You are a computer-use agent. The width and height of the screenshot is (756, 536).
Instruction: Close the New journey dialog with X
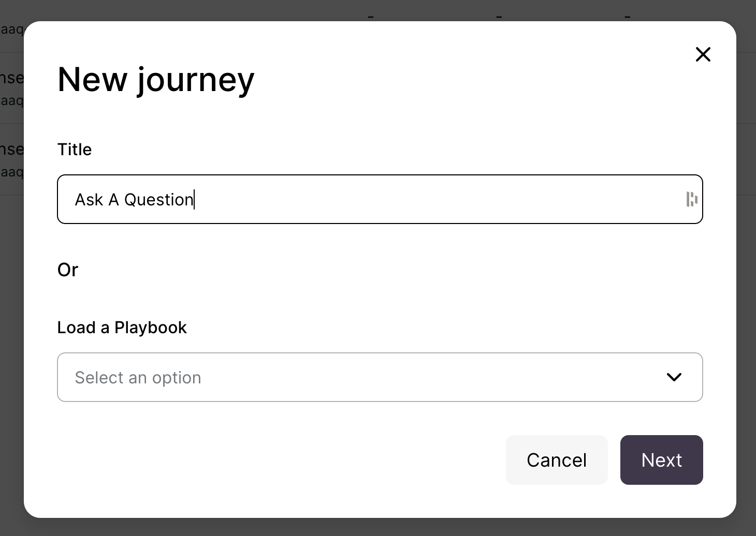(703, 54)
